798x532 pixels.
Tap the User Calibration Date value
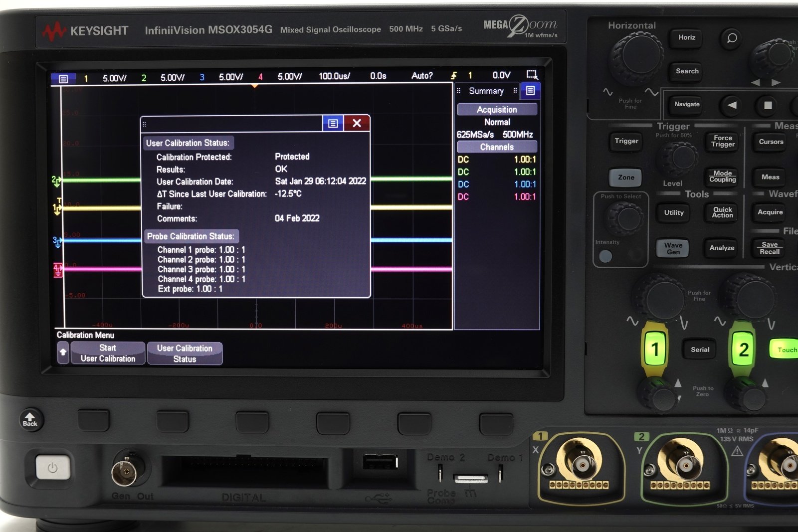[321, 181]
